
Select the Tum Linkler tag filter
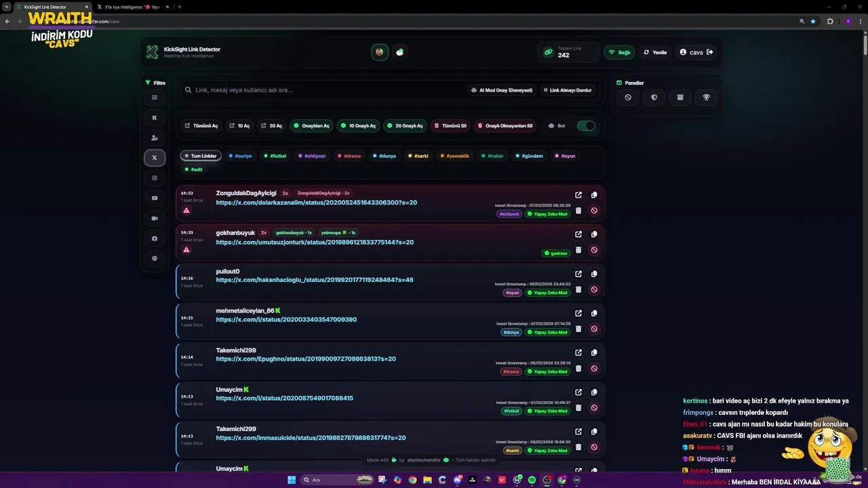point(201,156)
